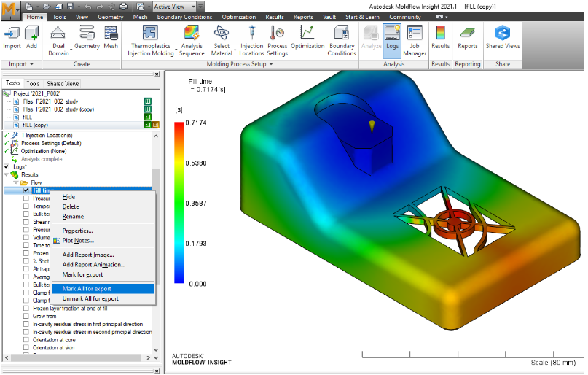Screen dimensions: 588x375
Task: Open the Select Material dropdown arrow
Action: click(x=235, y=50)
